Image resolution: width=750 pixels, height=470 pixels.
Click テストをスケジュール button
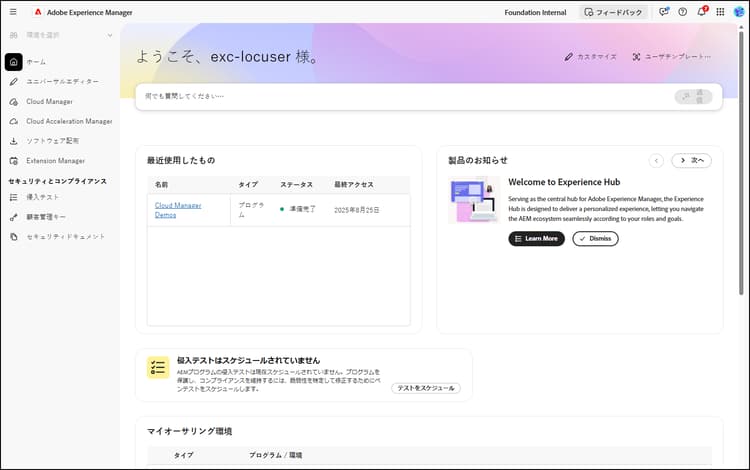coord(426,388)
